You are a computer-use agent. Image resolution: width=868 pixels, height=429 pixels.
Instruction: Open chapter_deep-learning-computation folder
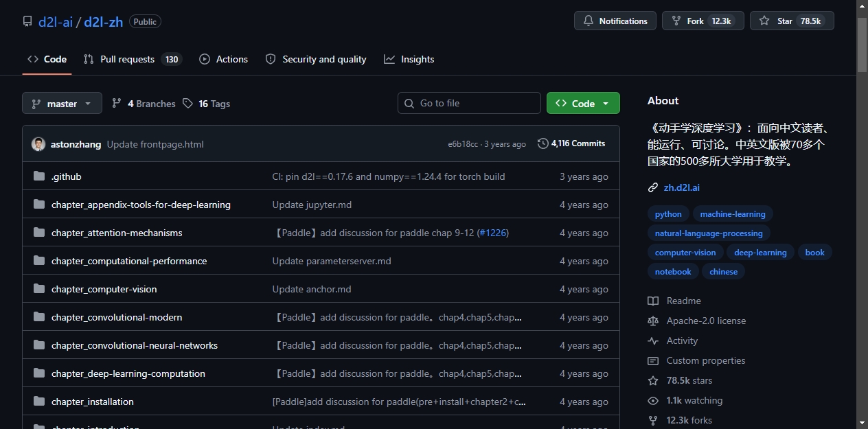coord(128,373)
